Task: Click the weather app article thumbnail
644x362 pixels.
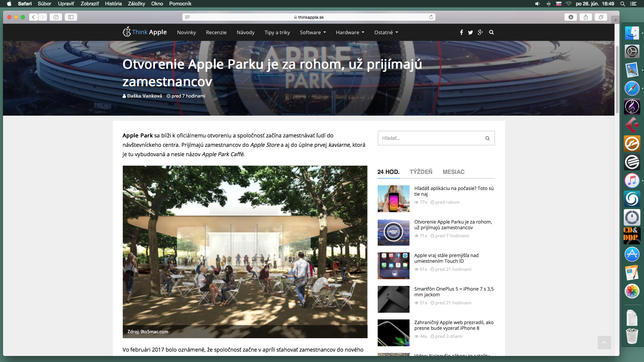Action: pyautogui.click(x=393, y=199)
